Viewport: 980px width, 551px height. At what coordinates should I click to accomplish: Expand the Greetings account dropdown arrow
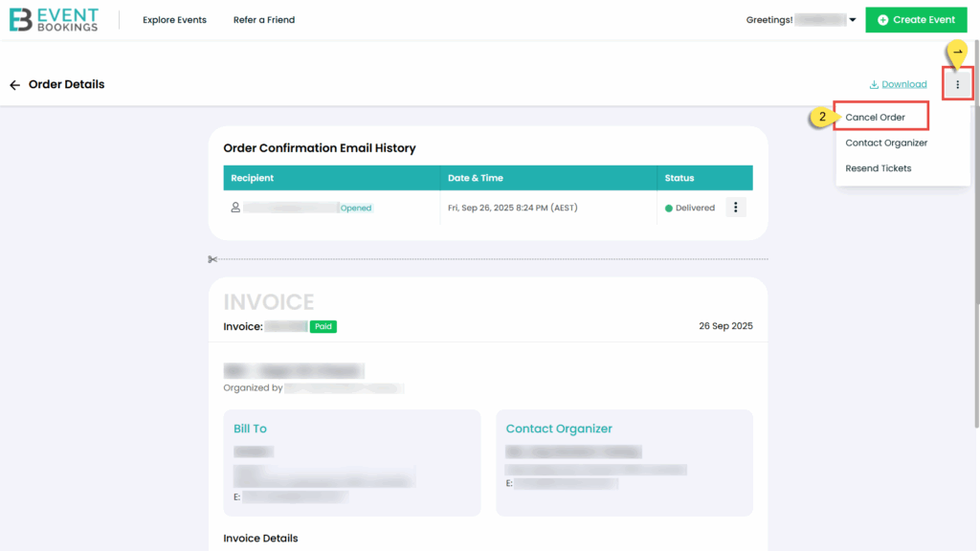pyautogui.click(x=853, y=20)
